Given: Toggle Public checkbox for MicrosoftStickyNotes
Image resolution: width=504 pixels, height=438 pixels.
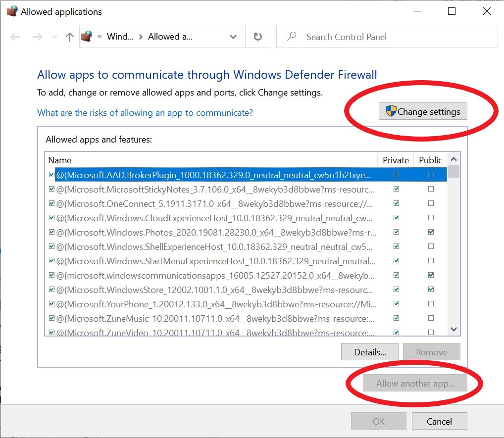Looking at the screenshot, I should click(431, 189).
